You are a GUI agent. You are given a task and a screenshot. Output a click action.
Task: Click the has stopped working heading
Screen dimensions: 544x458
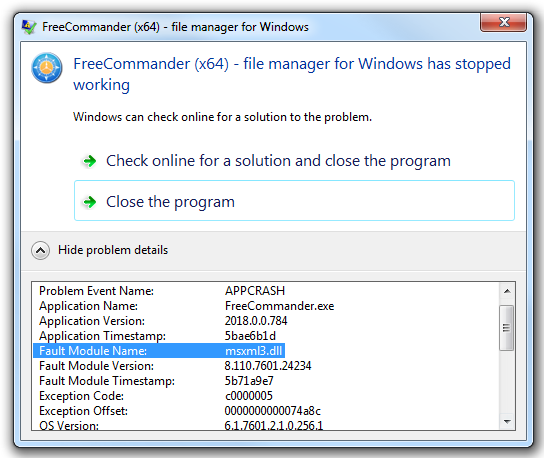292,74
